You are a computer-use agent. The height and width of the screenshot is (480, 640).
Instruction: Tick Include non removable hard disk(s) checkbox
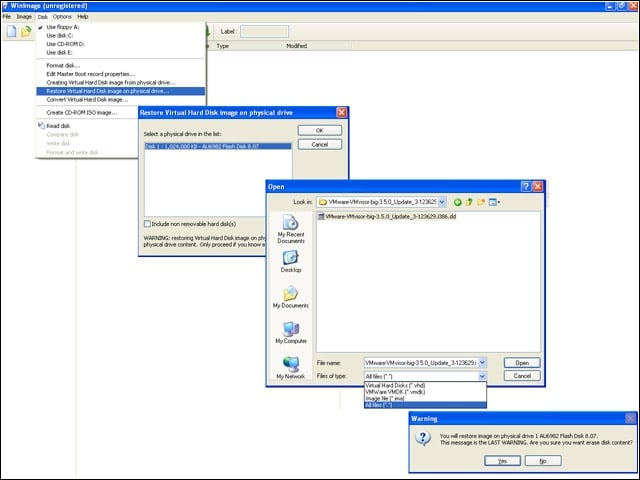147,224
